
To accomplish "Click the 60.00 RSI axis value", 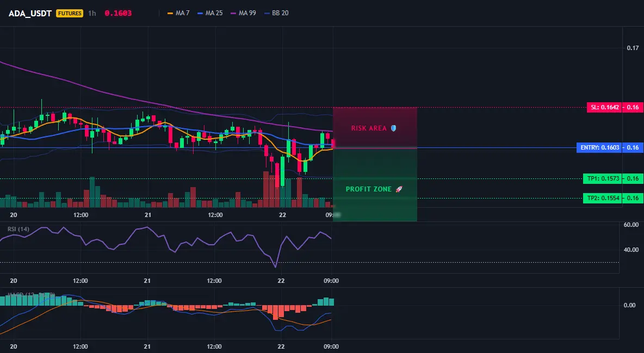I will click(631, 225).
